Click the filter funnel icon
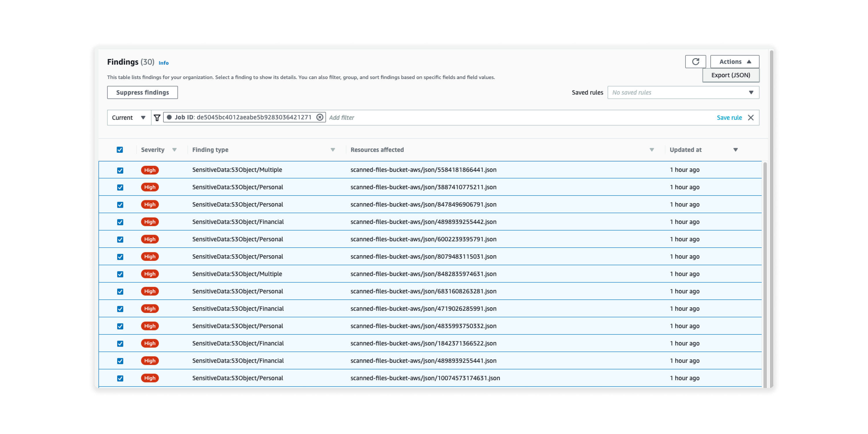This screenshot has height=434, width=868. point(157,117)
